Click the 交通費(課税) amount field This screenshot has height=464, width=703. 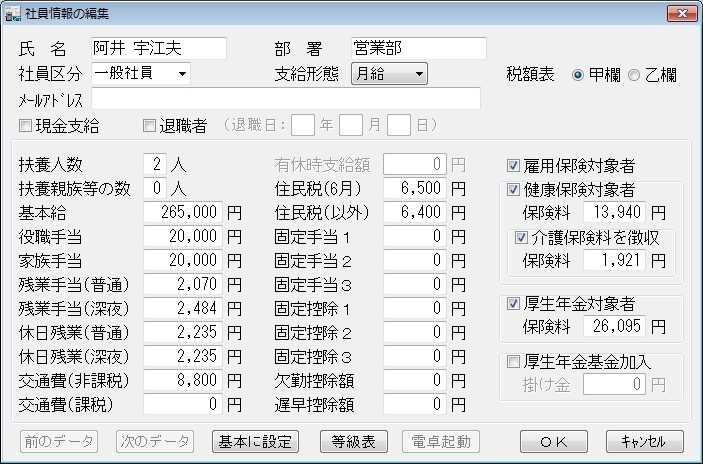coord(183,404)
